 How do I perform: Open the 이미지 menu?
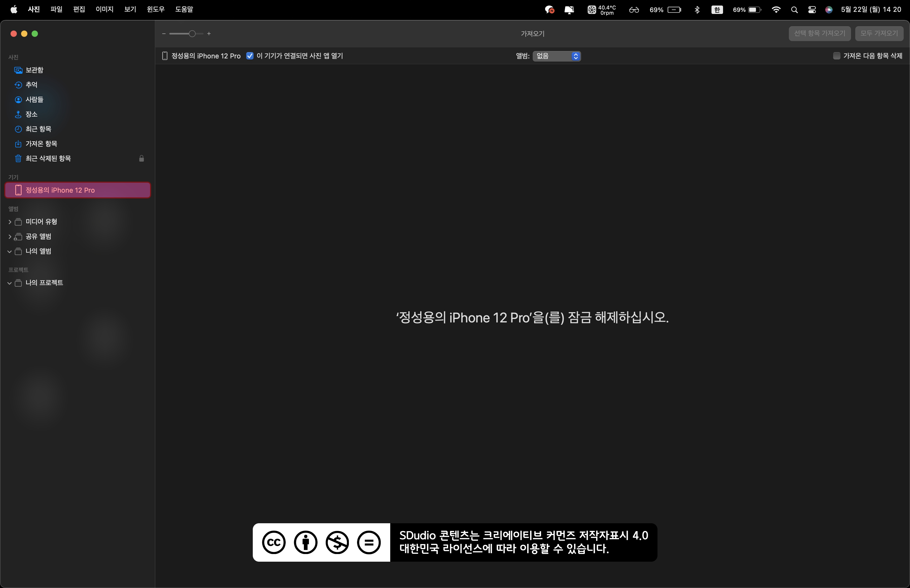pos(104,9)
